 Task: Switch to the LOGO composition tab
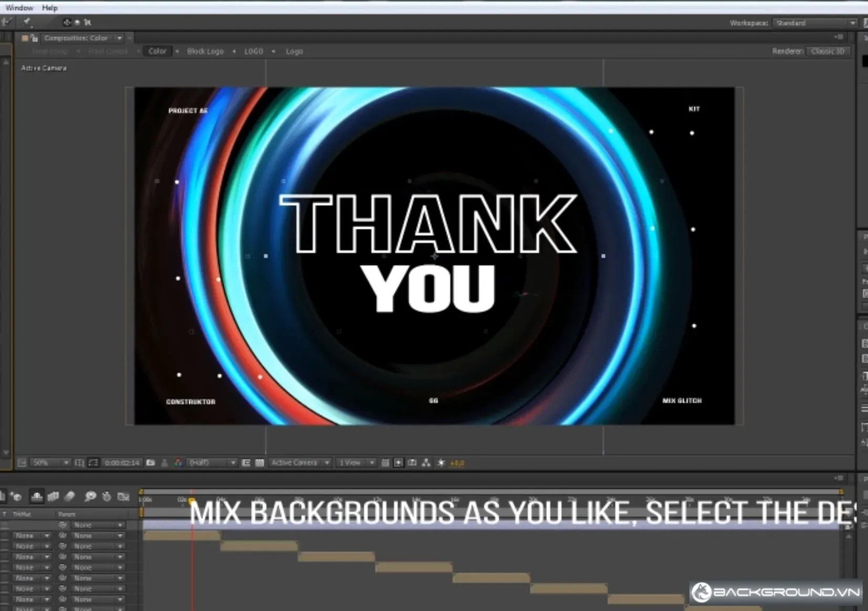254,51
